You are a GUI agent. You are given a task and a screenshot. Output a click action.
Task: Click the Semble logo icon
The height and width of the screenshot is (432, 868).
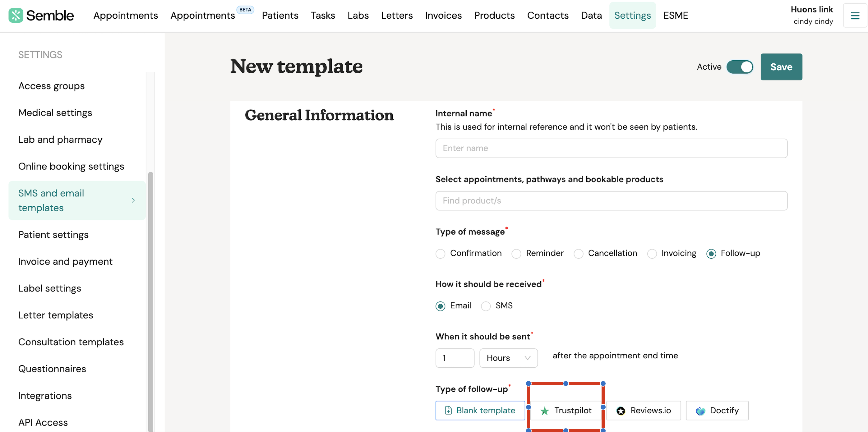tap(16, 16)
